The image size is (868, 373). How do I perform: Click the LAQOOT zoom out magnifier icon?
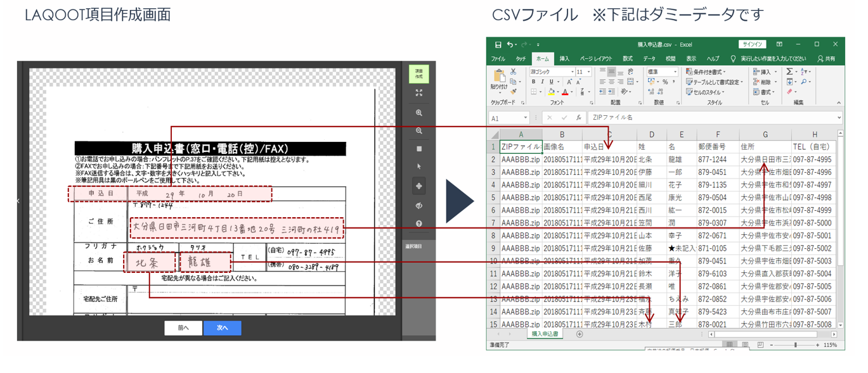(x=418, y=131)
